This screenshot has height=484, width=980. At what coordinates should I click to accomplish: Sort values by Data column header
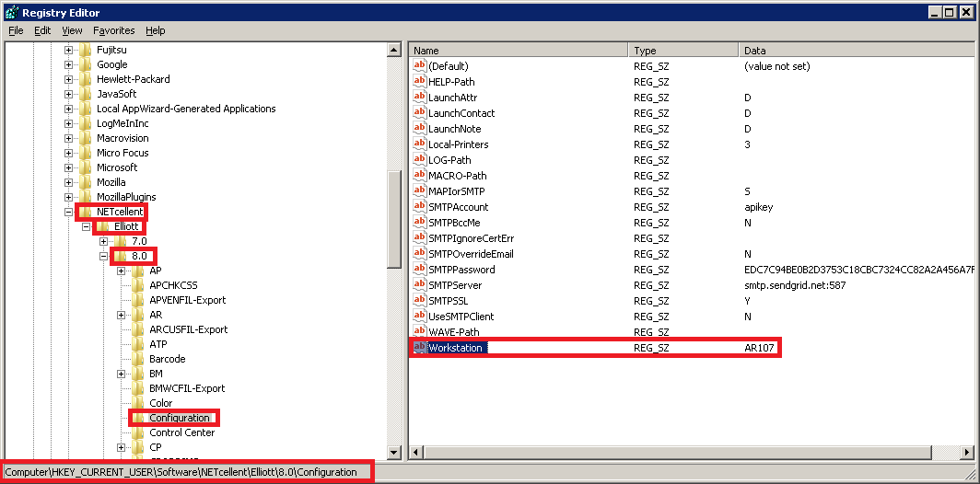click(857, 51)
